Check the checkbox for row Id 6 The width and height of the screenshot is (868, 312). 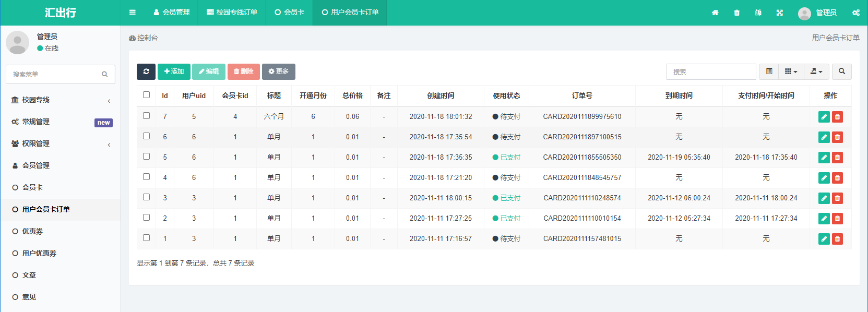click(x=146, y=136)
